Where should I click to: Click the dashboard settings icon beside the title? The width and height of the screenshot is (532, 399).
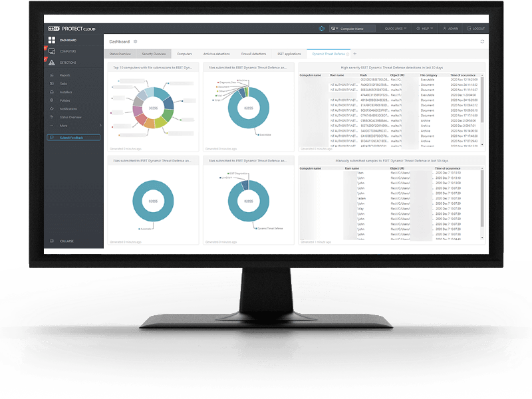coord(136,41)
